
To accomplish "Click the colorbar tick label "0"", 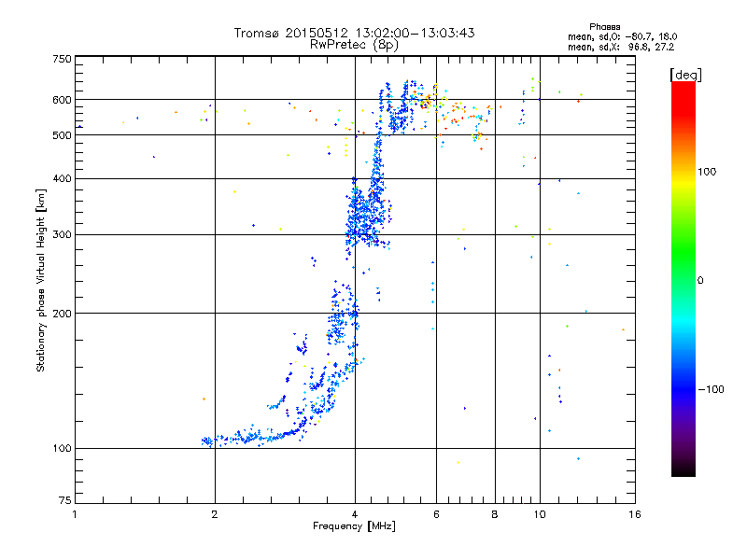I will [700, 280].
